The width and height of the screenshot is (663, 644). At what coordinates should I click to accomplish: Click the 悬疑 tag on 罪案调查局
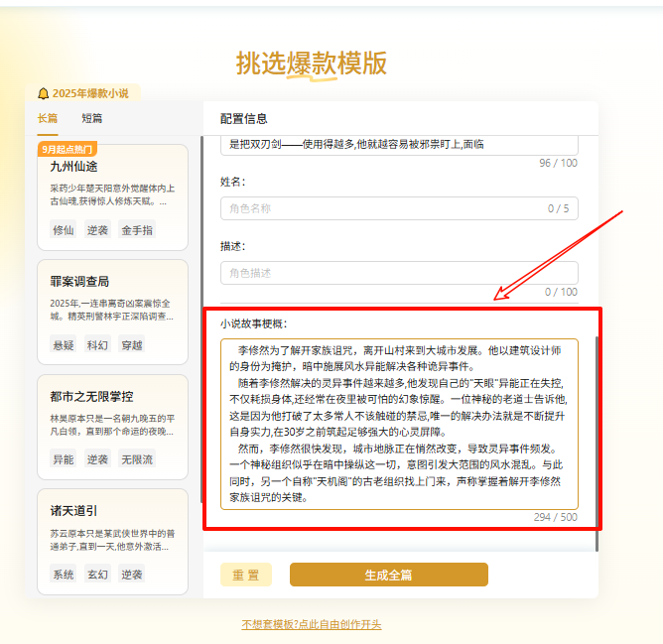pyautogui.click(x=63, y=345)
